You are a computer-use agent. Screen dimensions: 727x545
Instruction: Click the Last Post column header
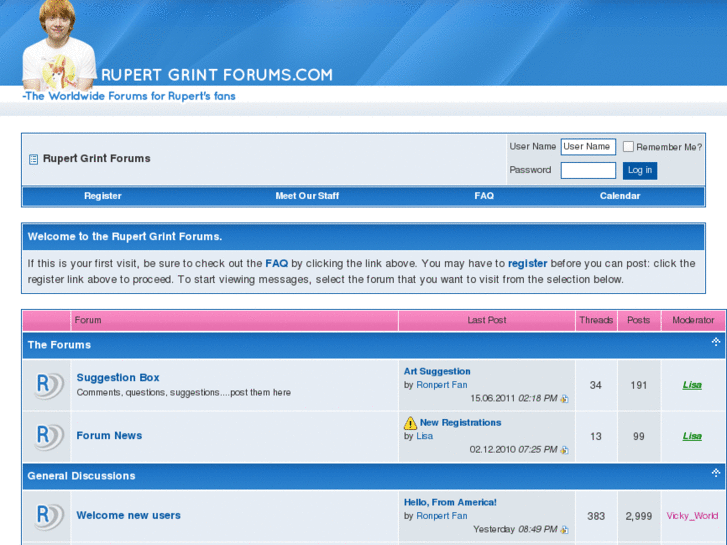click(x=486, y=320)
